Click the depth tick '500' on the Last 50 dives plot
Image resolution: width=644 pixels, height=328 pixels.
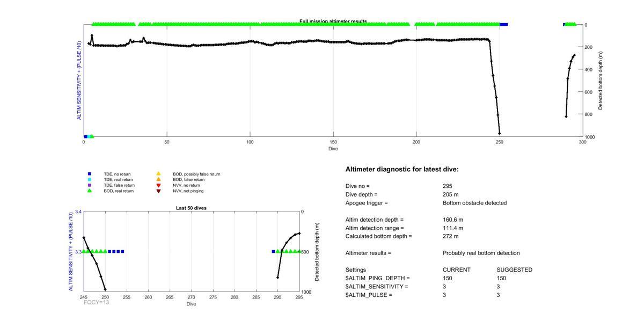pyautogui.click(x=305, y=252)
